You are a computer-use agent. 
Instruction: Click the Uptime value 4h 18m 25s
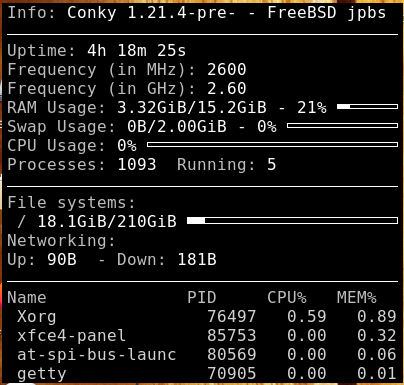(x=137, y=51)
